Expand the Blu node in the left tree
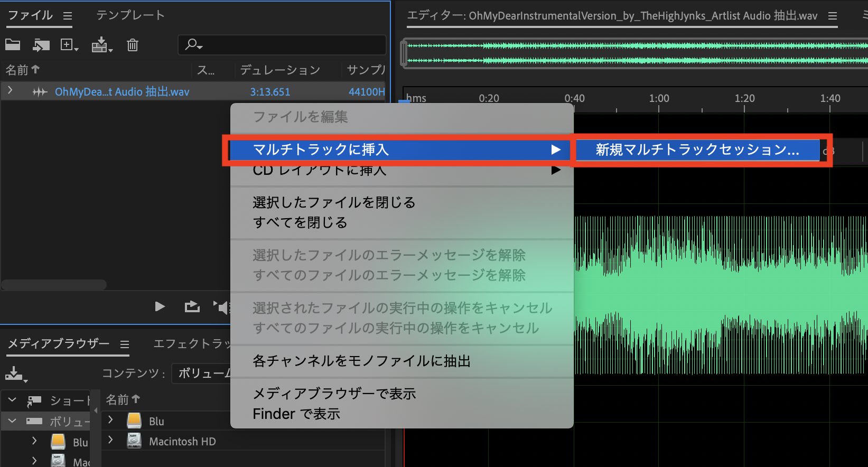 [34, 441]
